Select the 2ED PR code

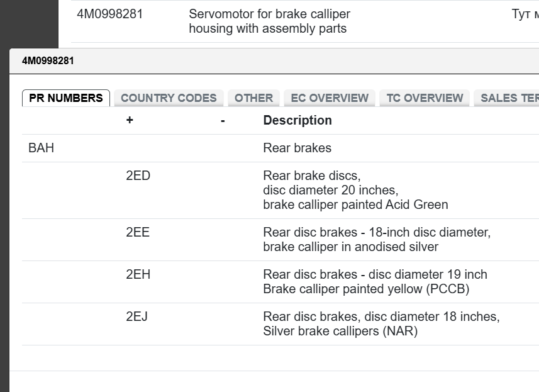click(138, 176)
